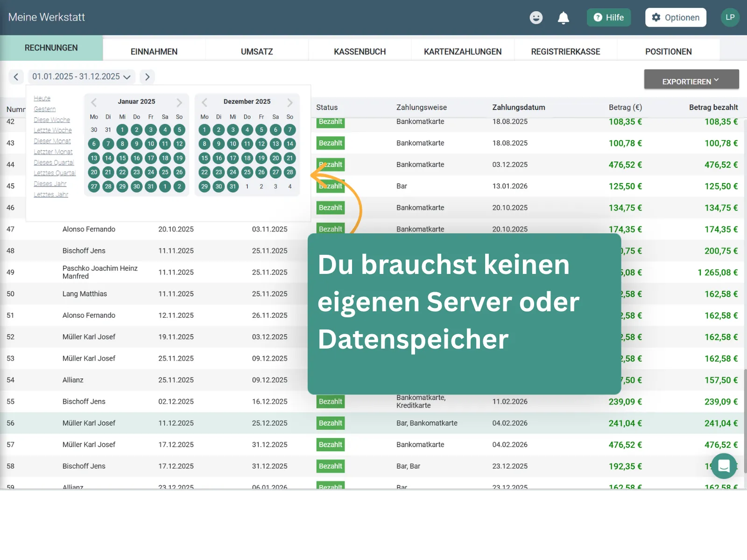Open the Umsatz tab

pos(257,51)
